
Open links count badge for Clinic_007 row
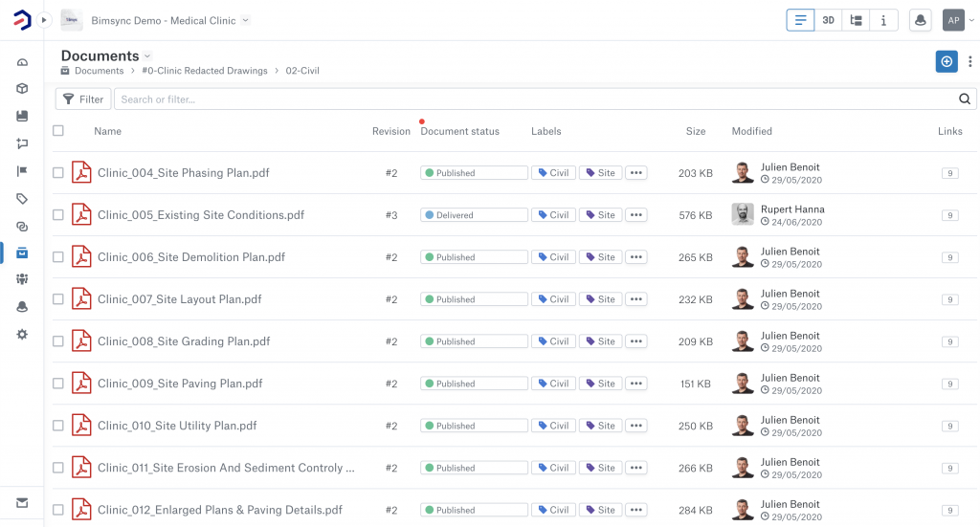(950, 299)
